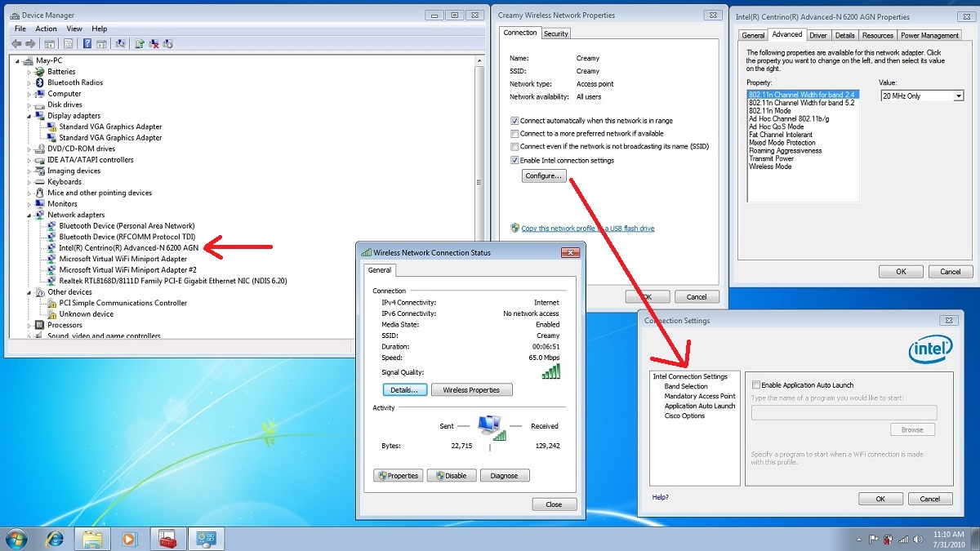Click the taskbar clock showing 11:10 AM
Image resolution: width=980 pixels, height=551 pixels.
click(x=950, y=539)
